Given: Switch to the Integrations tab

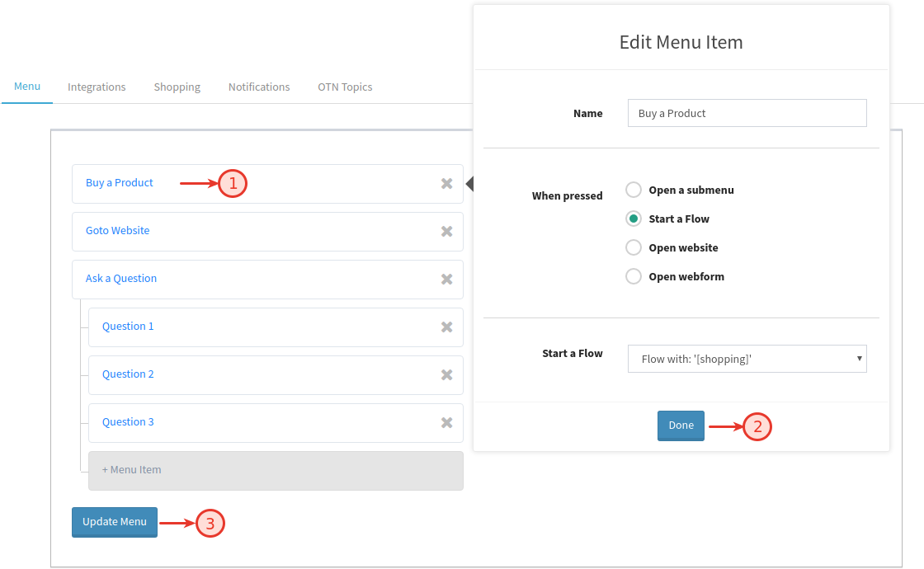Looking at the screenshot, I should [97, 87].
